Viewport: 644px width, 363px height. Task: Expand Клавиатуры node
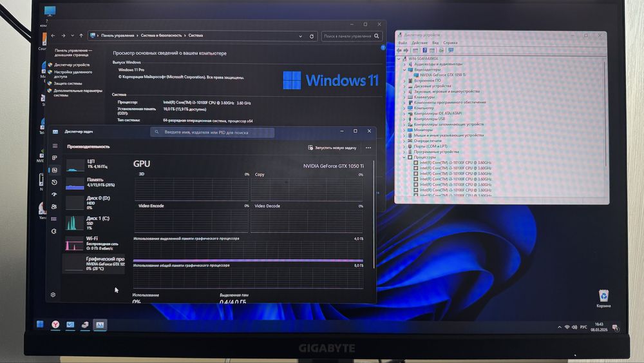point(404,97)
